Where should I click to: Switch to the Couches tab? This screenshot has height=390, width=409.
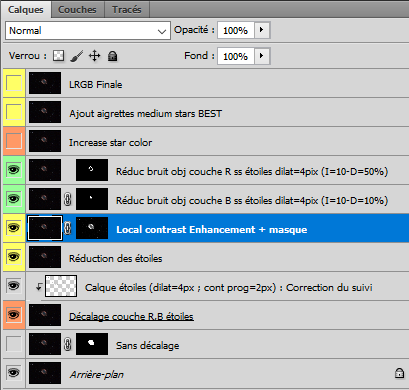pyautogui.click(x=77, y=9)
